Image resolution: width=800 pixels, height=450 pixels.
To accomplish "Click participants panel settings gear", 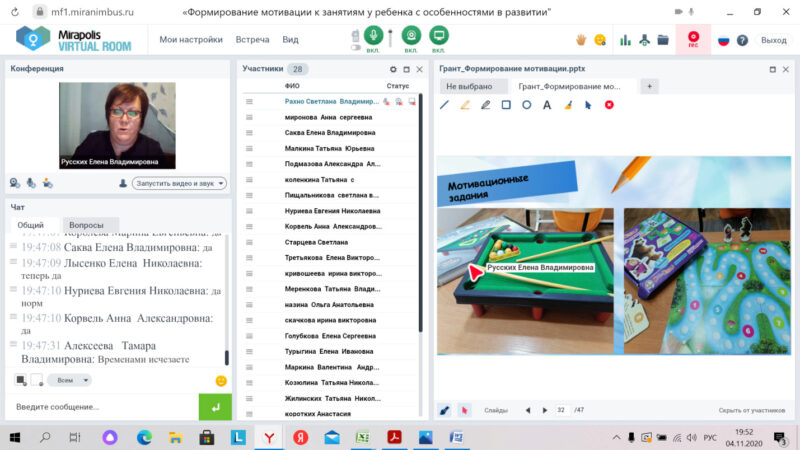I will pyautogui.click(x=393, y=69).
